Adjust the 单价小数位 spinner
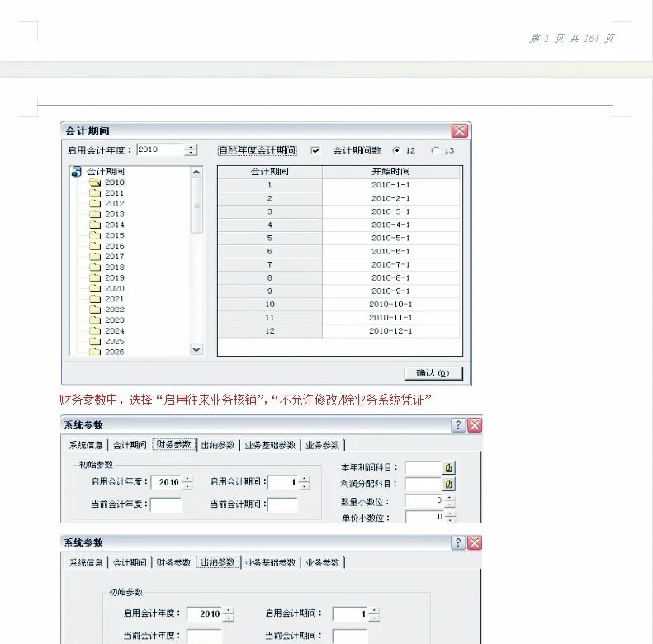The height and width of the screenshot is (644, 653). click(x=450, y=517)
